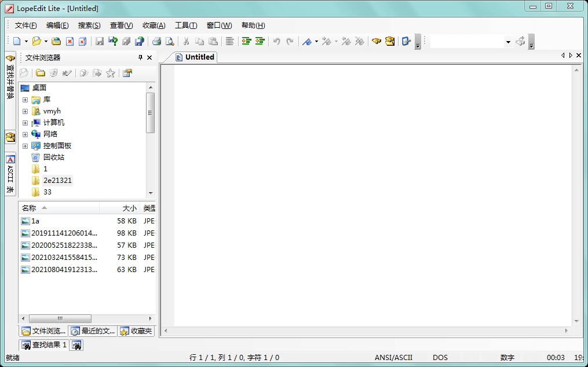Open the 工具(T) menu
The image size is (588, 367).
pyautogui.click(x=186, y=25)
